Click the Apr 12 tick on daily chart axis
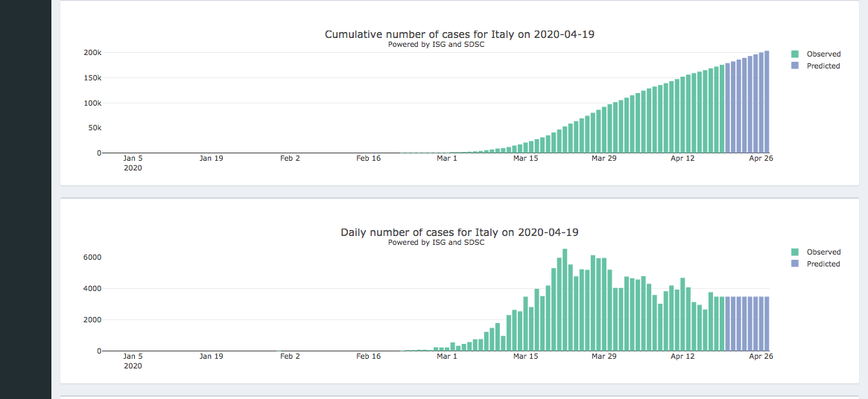The height and width of the screenshot is (399, 868). tap(682, 357)
